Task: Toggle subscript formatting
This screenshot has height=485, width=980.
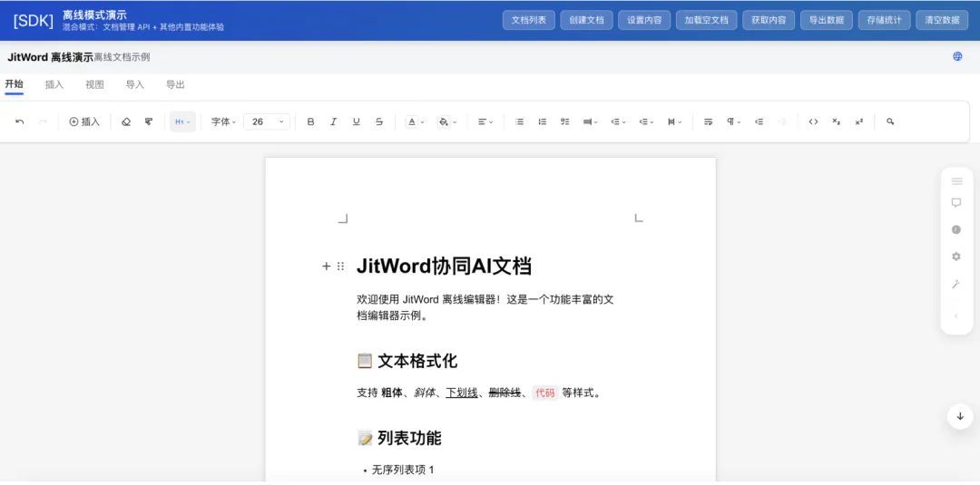Action: pos(837,121)
